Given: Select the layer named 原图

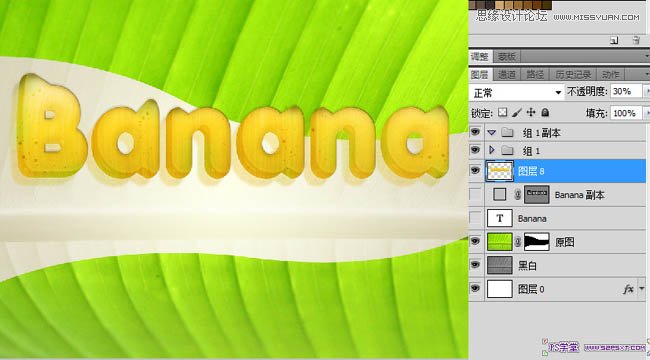Looking at the screenshot, I should 565,242.
